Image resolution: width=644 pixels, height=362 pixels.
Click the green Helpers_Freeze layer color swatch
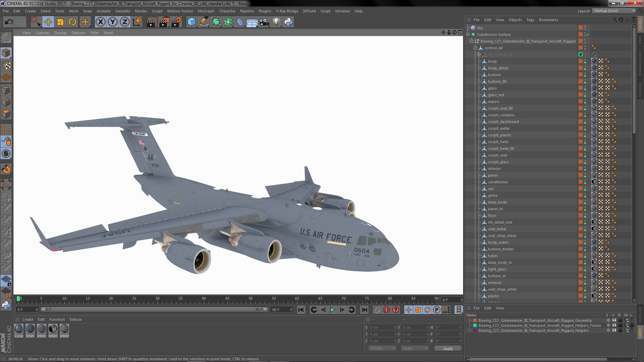[x=475, y=325]
